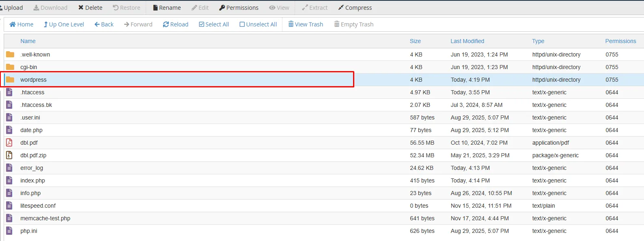Image resolution: width=644 pixels, height=241 pixels.
Task: Open View Trash
Action: coord(306,24)
